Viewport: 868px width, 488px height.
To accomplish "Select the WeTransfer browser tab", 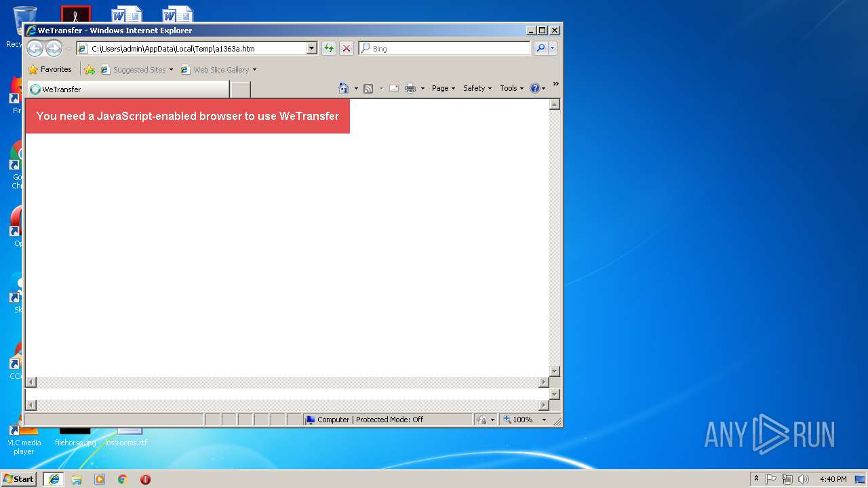I will (127, 89).
